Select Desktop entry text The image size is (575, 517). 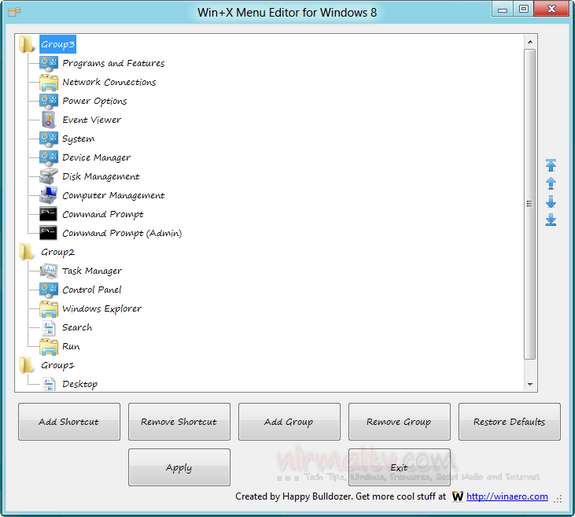(80, 384)
